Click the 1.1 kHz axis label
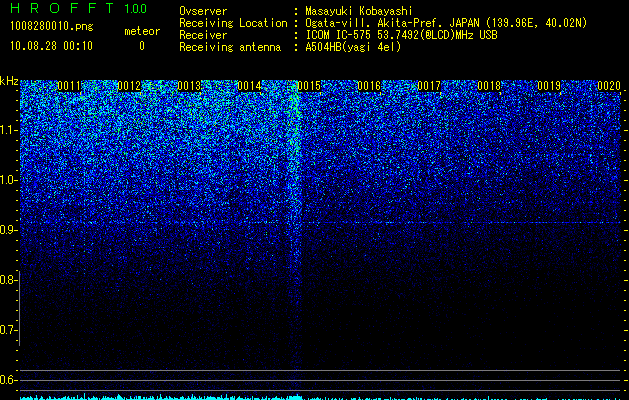 tap(9, 130)
